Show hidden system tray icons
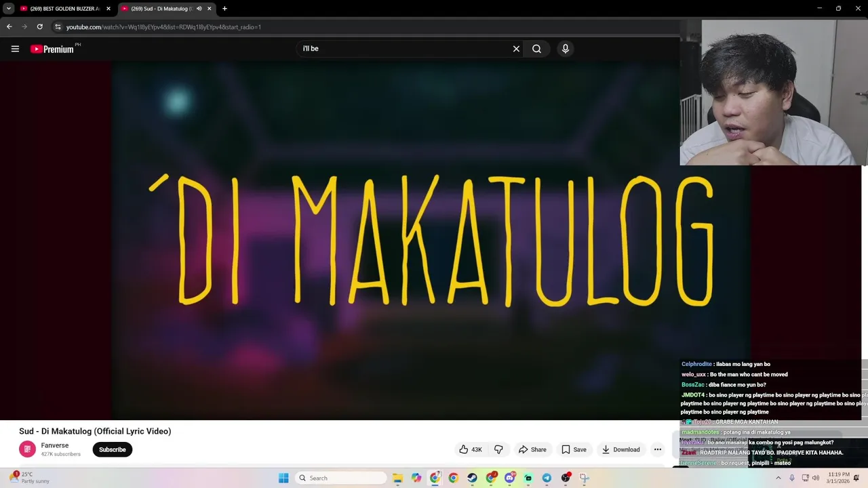Image resolution: width=868 pixels, height=488 pixels. pyautogui.click(x=778, y=478)
